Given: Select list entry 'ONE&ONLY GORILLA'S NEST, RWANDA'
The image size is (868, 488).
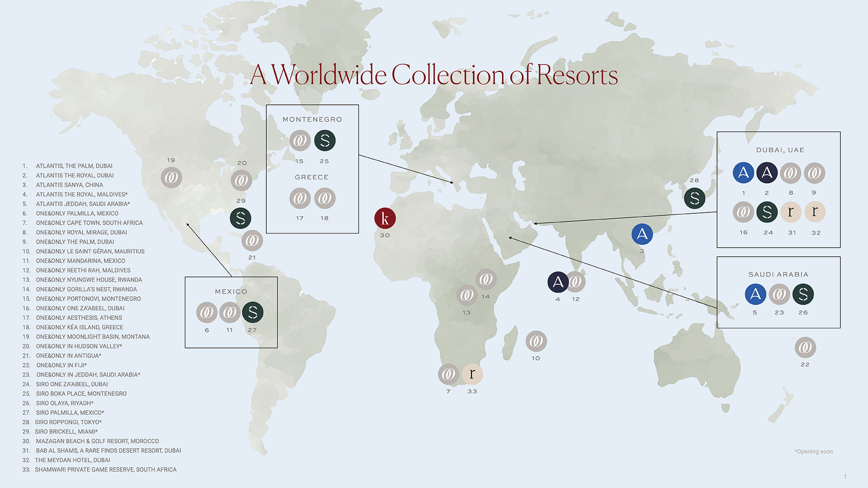Looking at the screenshot, I should (86, 289).
